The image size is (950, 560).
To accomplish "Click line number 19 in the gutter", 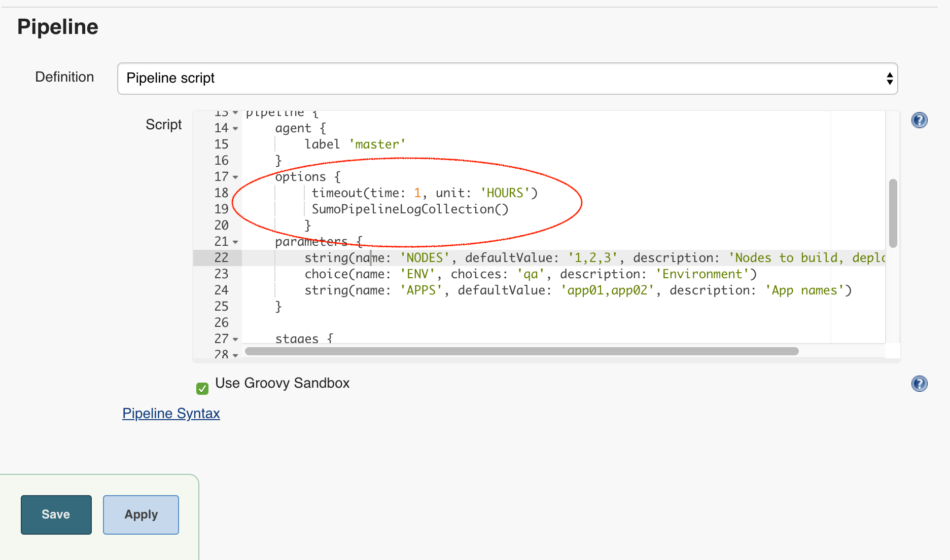I will pyautogui.click(x=221, y=209).
